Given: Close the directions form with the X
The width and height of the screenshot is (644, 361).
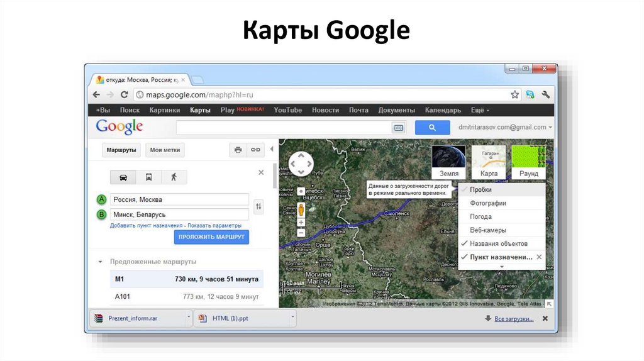Looking at the screenshot, I should coord(261,172).
